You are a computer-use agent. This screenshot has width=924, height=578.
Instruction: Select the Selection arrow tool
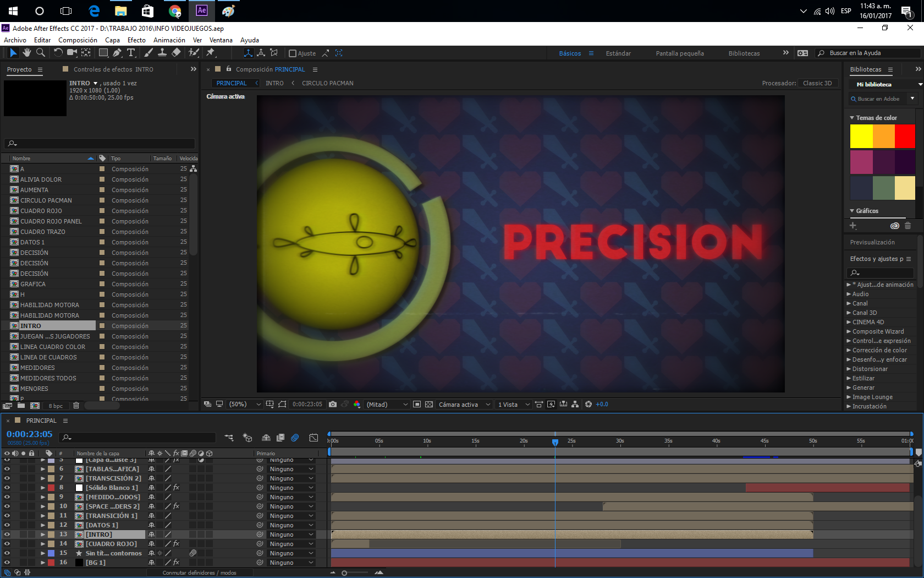coord(13,53)
